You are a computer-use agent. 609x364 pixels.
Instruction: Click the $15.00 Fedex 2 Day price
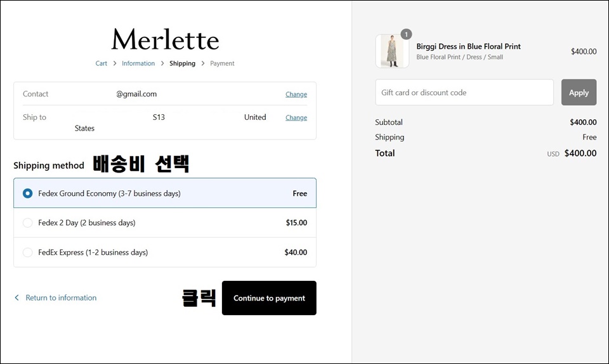296,223
